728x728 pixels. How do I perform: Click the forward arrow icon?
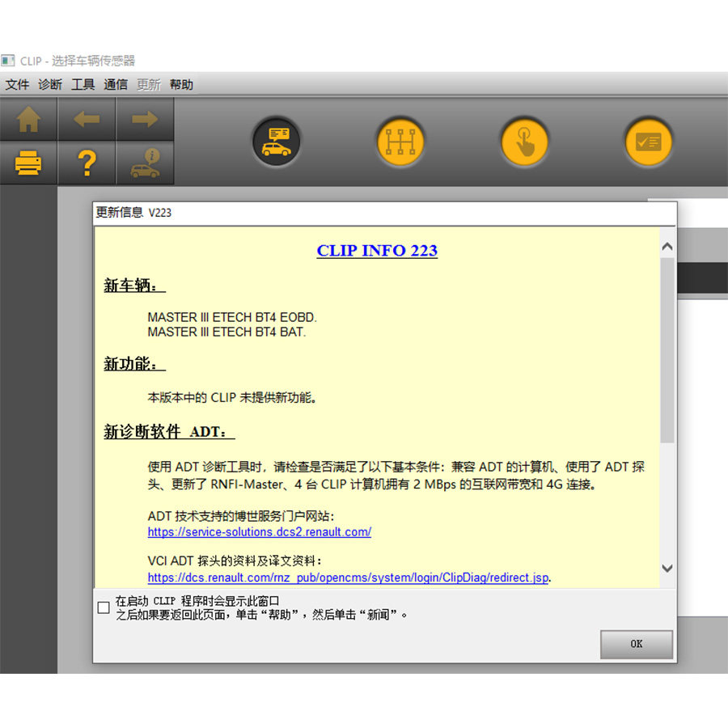pos(145,119)
